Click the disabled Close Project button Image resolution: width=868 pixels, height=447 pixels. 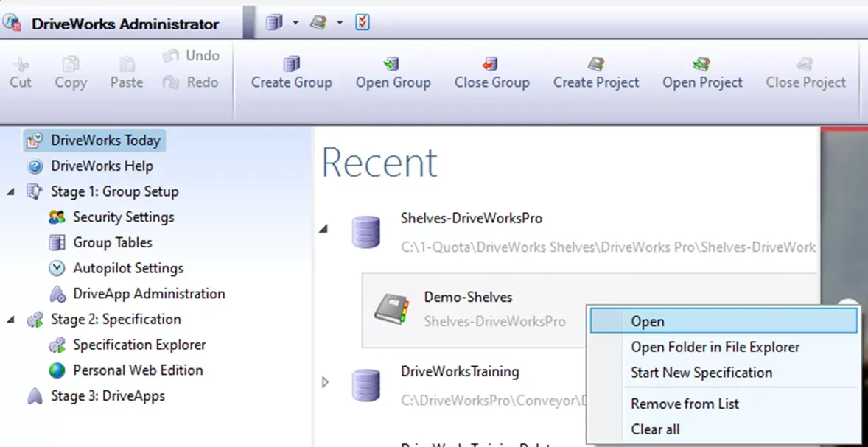point(805,73)
